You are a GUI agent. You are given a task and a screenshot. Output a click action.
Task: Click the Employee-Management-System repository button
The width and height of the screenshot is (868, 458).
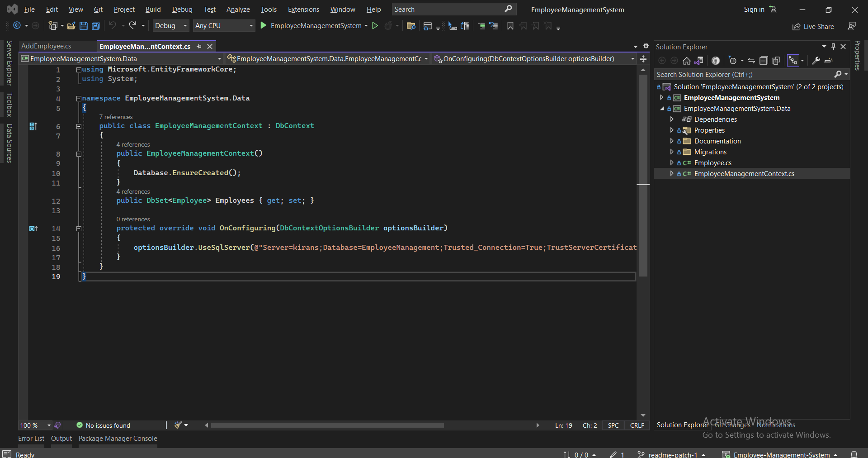point(780,454)
